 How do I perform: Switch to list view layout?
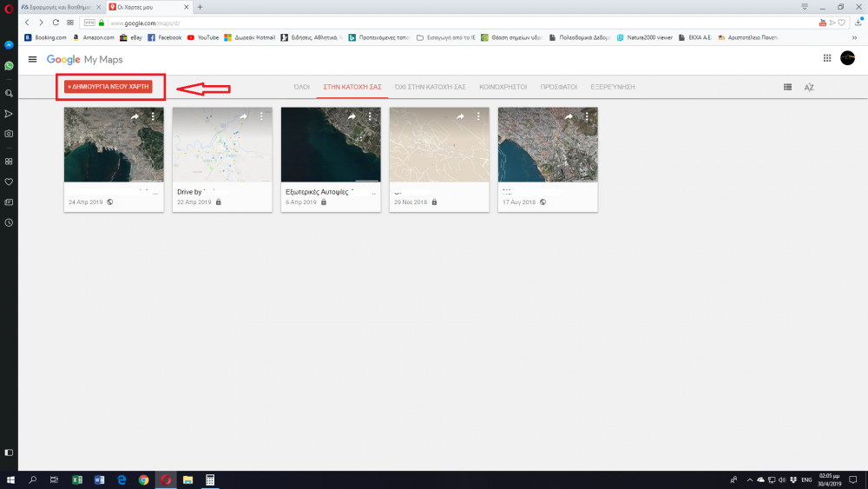coord(787,87)
